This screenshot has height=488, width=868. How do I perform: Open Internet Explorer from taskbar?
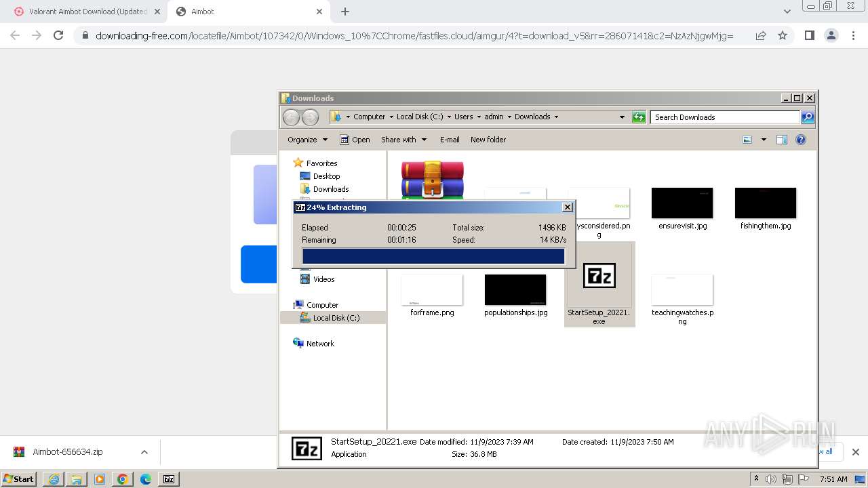[x=54, y=479]
